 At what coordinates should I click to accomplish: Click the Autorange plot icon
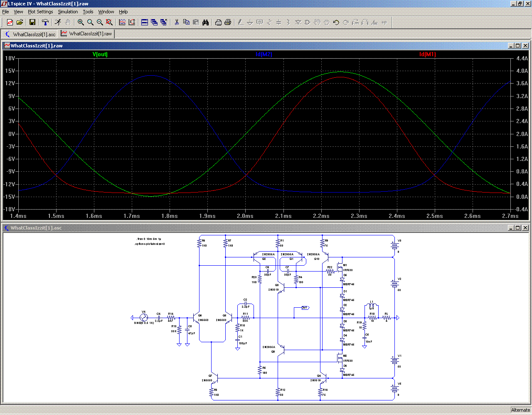click(x=132, y=22)
